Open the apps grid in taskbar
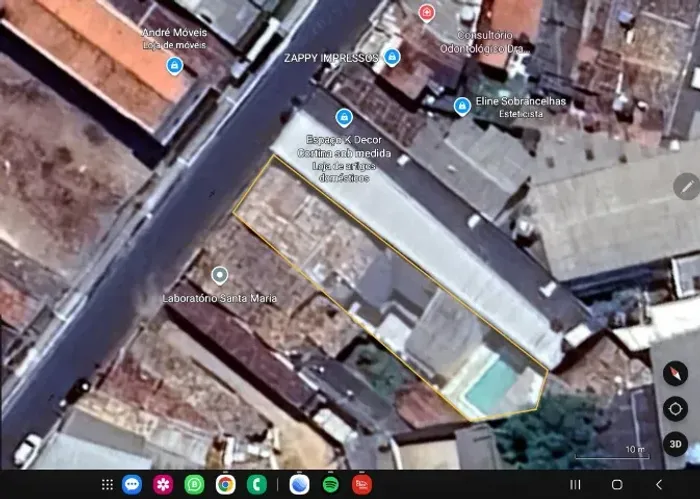The height and width of the screenshot is (499, 700). 107,484
